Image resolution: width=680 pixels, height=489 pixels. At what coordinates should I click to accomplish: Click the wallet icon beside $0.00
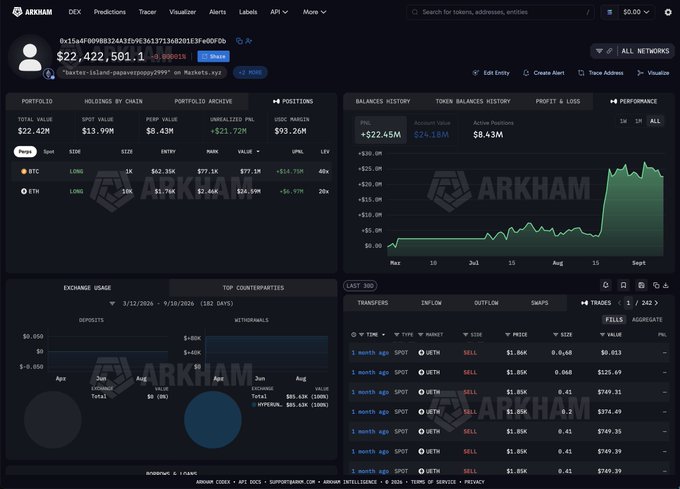(x=610, y=12)
